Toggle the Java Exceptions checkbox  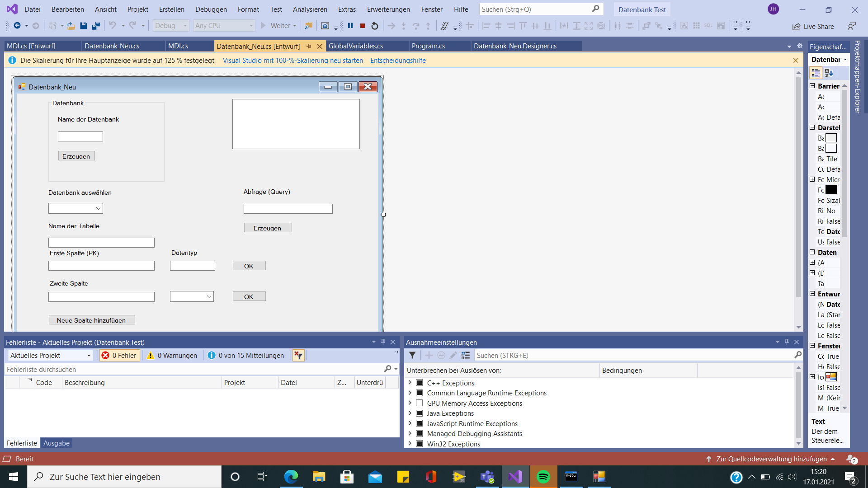[420, 413]
